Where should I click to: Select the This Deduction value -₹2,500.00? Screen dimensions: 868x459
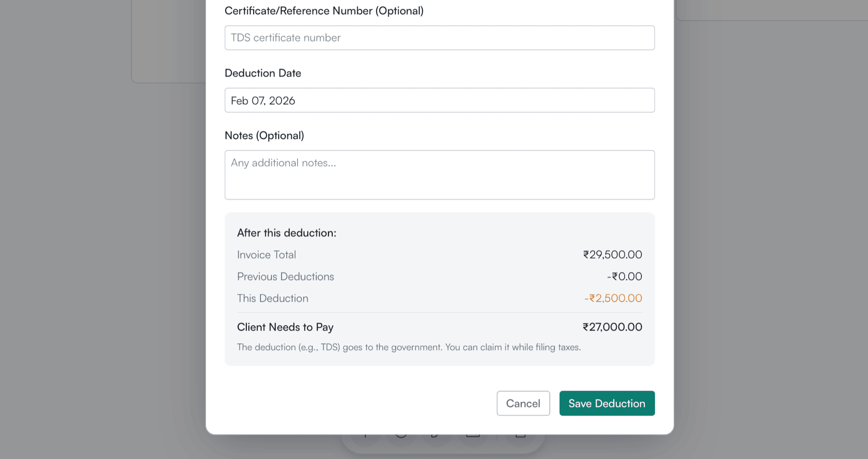(x=612, y=298)
